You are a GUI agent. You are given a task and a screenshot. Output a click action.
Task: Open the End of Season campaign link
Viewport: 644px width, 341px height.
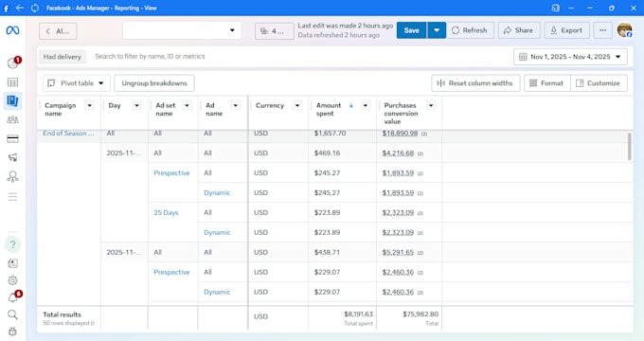[68, 134]
